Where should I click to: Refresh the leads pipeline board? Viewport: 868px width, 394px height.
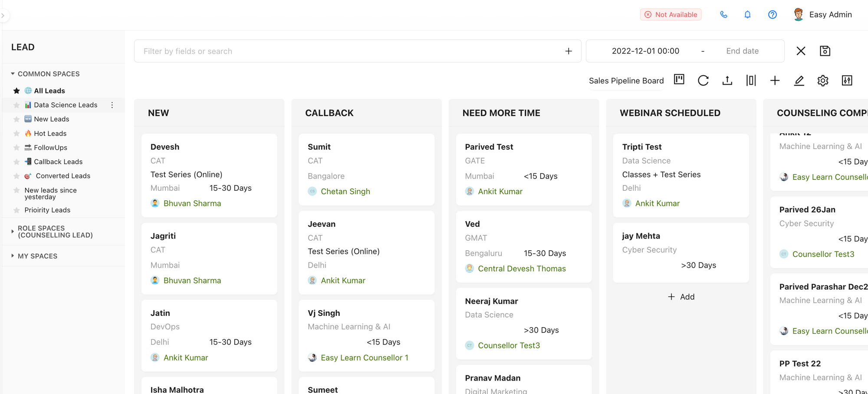pos(703,80)
